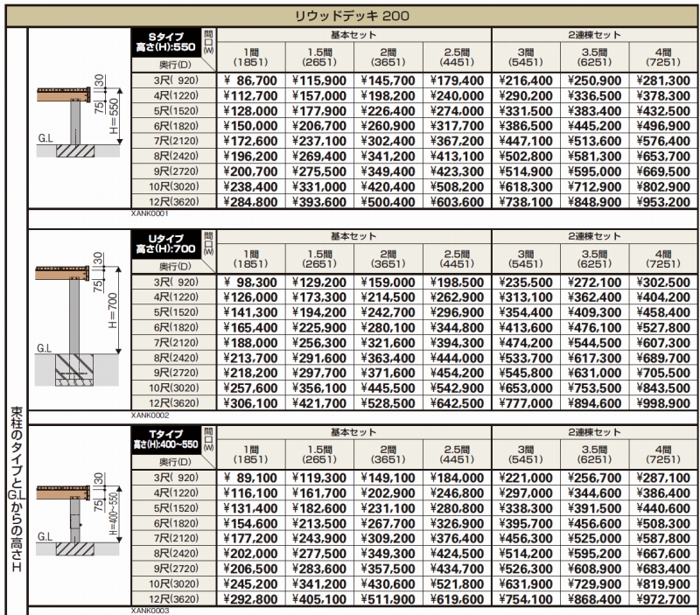Click the vertical 束柱のタイプとG.Lからの高さH label
The image size is (700, 615).
16,490
